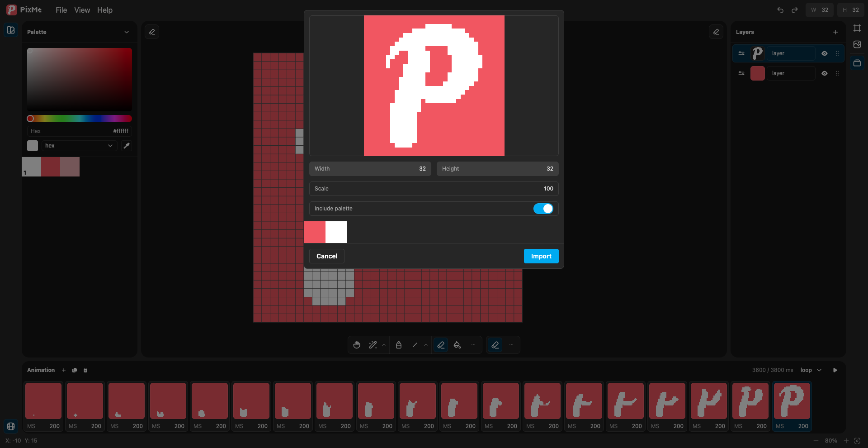The image size is (868, 448).
Task: Grab the drag handle of the P-thumbnail layer
Action: [x=837, y=53]
